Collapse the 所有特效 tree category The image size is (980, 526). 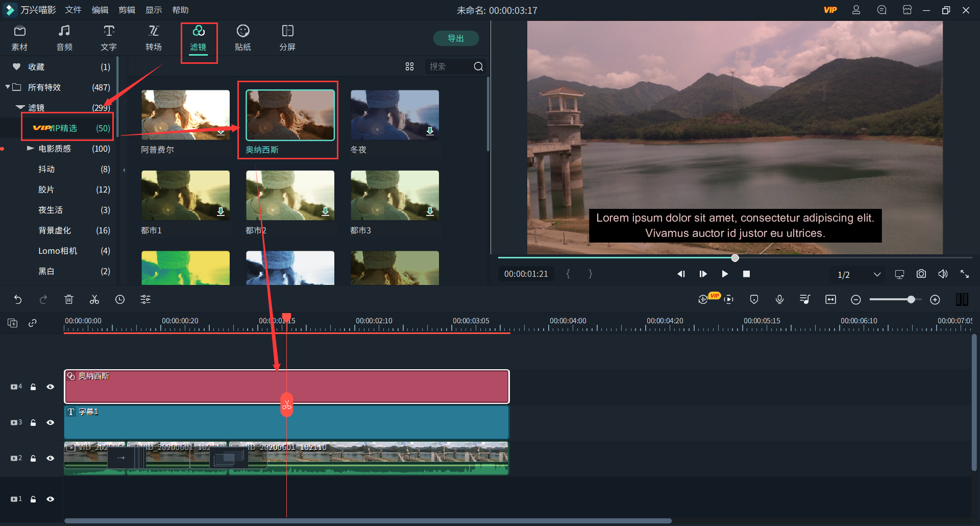pos(8,87)
